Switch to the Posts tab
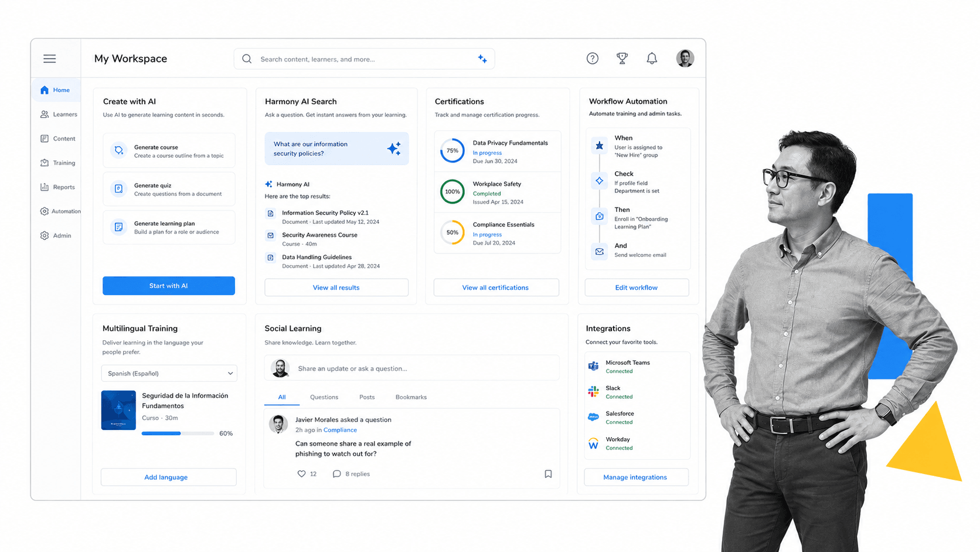This screenshot has width=980, height=552. (x=367, y=397)
